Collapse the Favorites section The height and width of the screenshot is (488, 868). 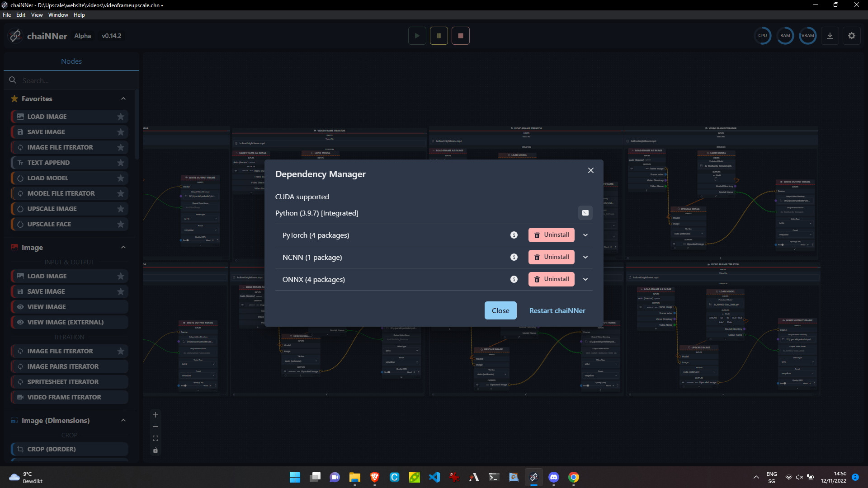click(x=123, y=99)
